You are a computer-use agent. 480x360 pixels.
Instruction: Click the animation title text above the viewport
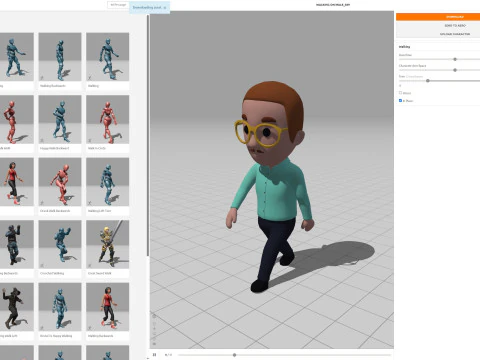point(333,5)
